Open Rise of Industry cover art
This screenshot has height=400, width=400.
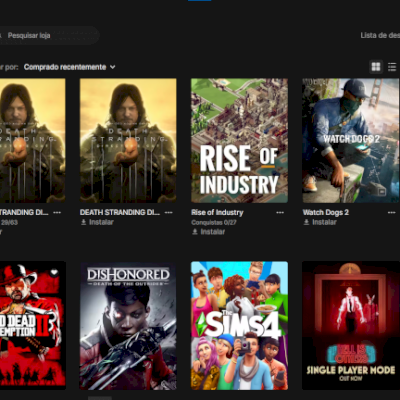239,141
